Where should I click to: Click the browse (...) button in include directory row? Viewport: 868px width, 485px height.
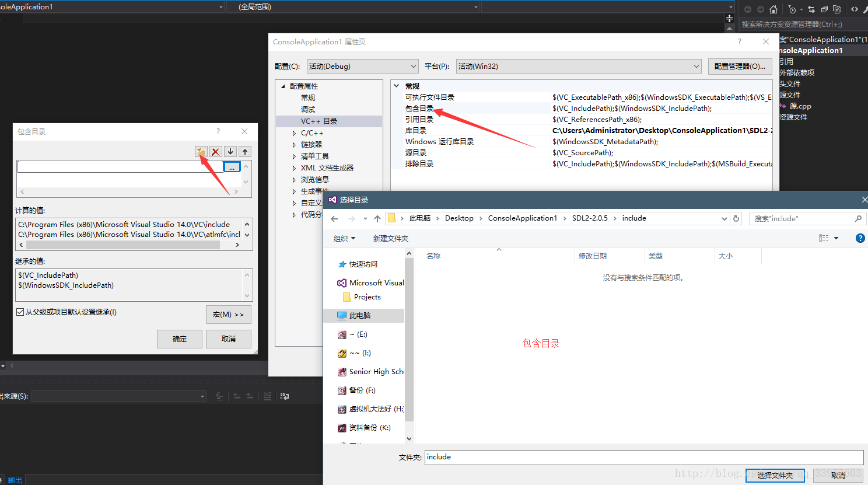coord(232,167)
